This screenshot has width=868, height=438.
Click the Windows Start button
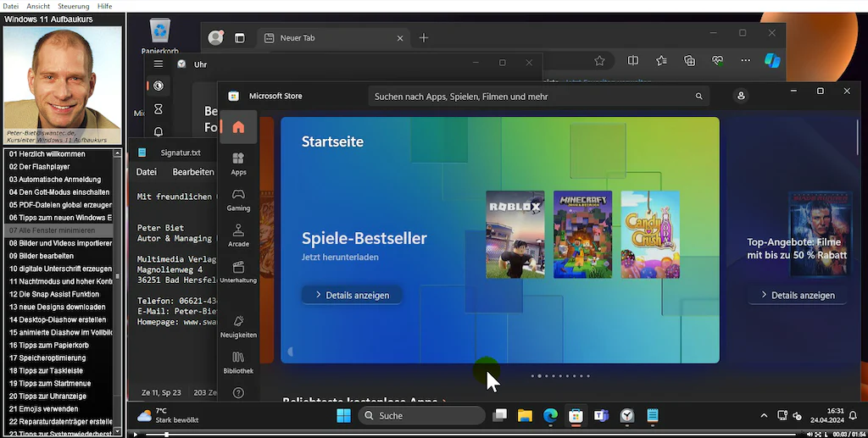344,416
